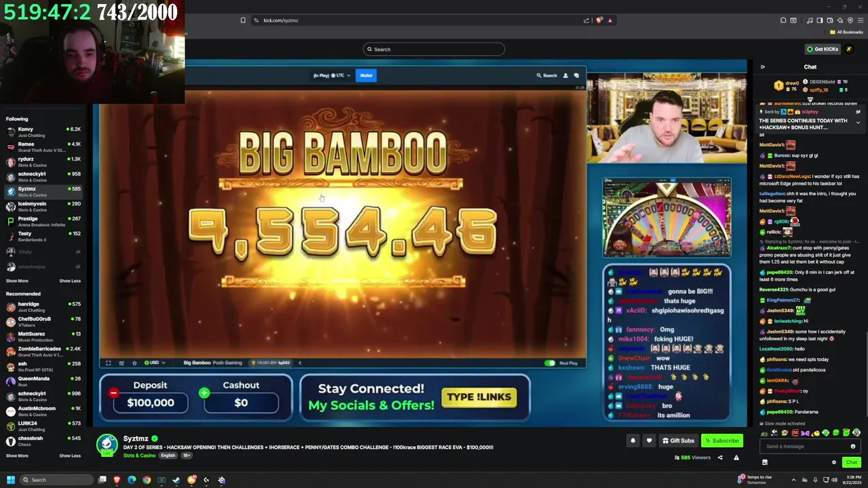The height and width of the screenshot is (488, 868).
Task: Open hanridge channel in Recommended list
Action: [x=43, y=306]
